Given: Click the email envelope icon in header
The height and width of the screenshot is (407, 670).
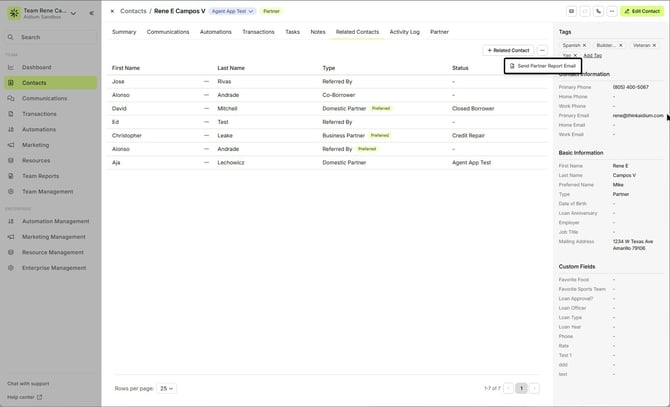Looking at the screenshot, I should [x=571, y=11].
